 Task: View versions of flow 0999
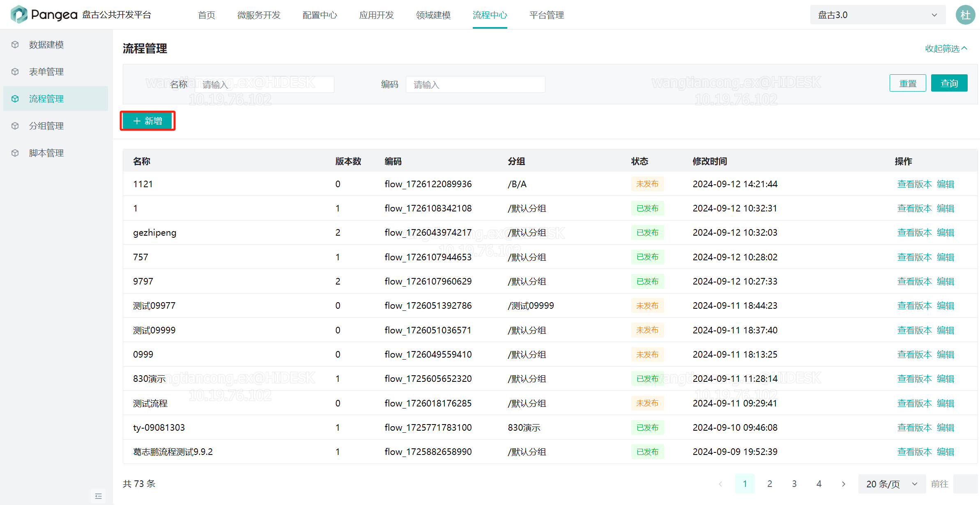pyautogui.click(x=915, y=354)
